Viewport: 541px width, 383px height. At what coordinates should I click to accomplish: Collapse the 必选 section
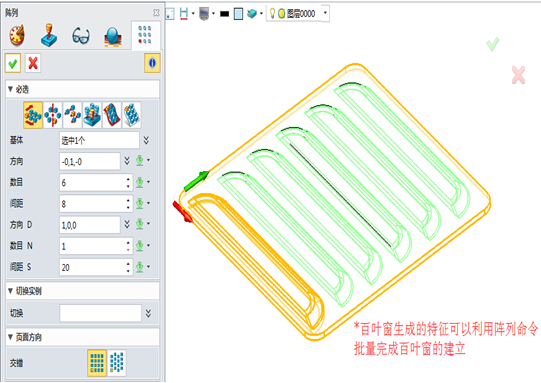[11, 89]
